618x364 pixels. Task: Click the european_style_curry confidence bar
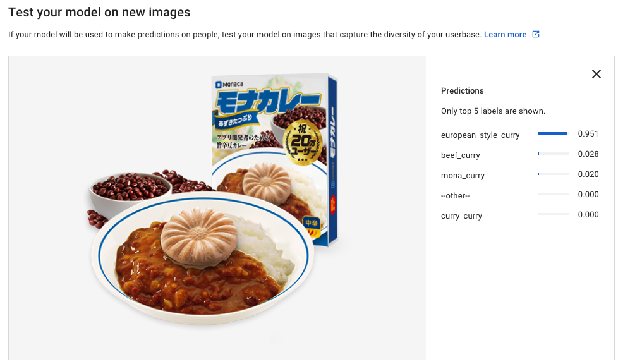[553, 134]
